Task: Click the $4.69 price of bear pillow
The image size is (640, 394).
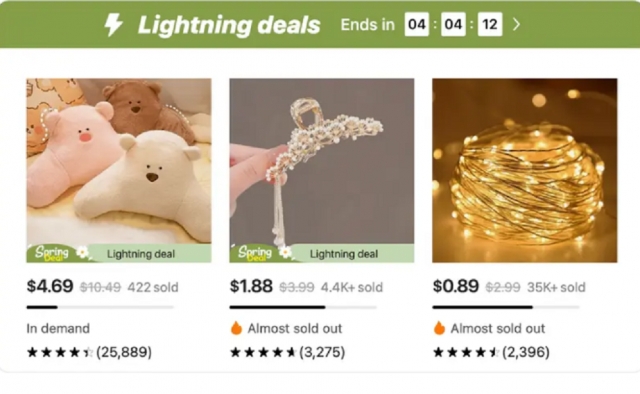Action: pos(50,286)
